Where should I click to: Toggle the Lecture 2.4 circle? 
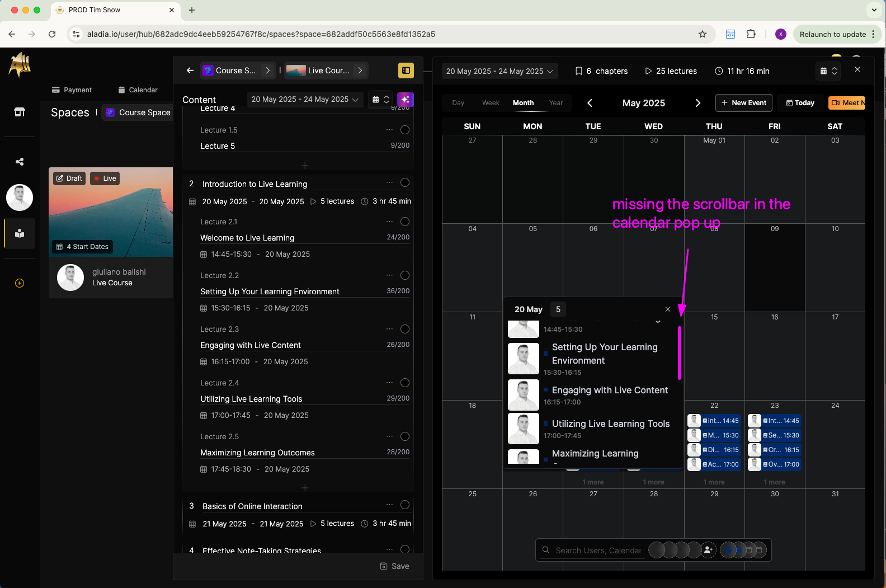click(x=405, y=383)
